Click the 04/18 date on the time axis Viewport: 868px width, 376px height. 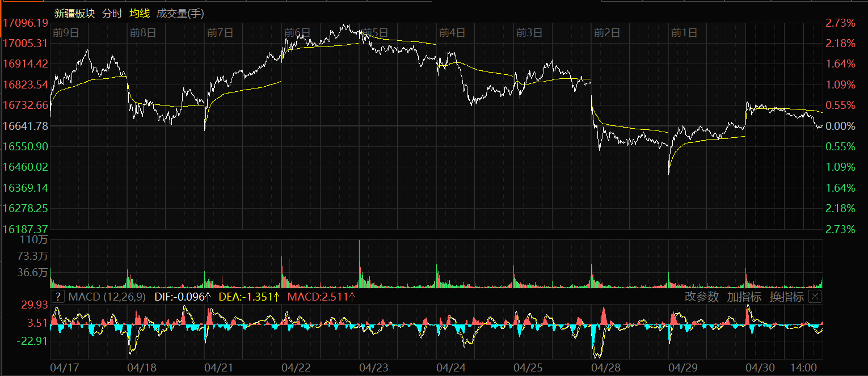[142, 367]
